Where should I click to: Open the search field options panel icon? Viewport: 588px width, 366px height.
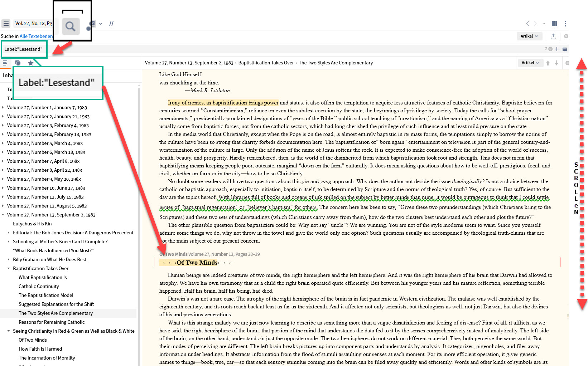point(565,49)
